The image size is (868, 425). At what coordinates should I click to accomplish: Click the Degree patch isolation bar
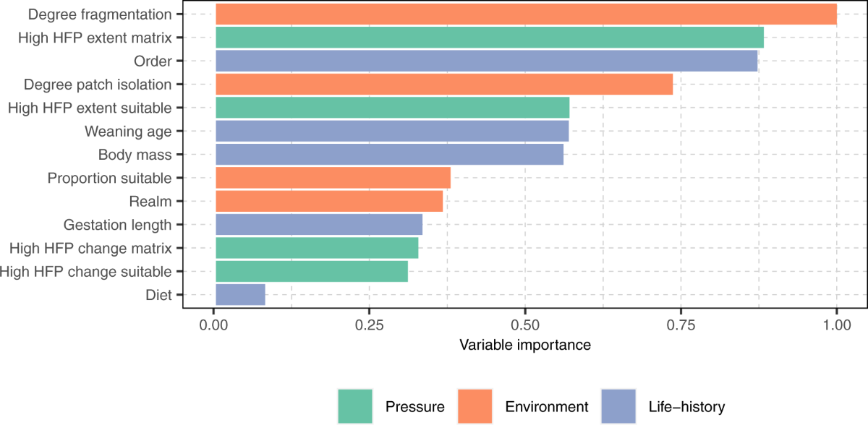444,85
